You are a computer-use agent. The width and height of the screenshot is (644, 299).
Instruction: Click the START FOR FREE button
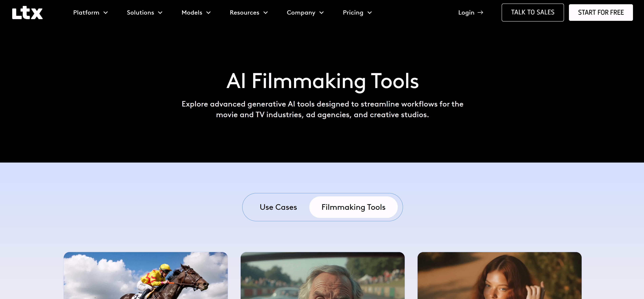tap(600, 13)
